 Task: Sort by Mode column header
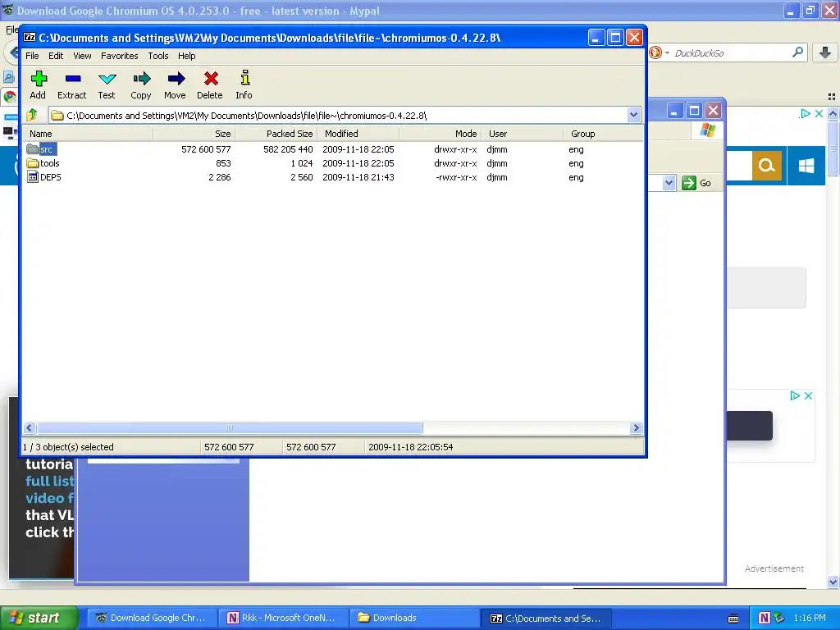pos(440,134)
